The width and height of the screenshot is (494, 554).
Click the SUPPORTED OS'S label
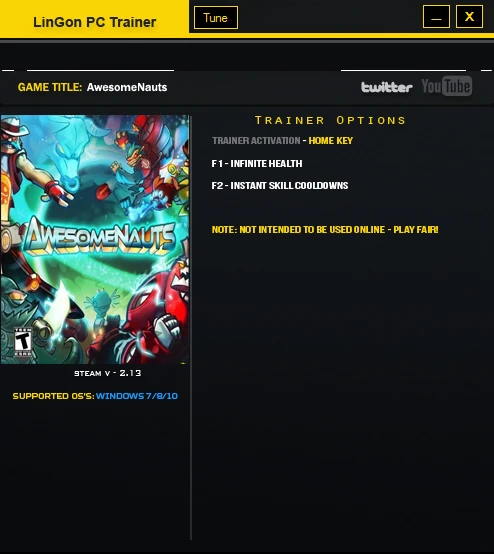click(53, 396)
